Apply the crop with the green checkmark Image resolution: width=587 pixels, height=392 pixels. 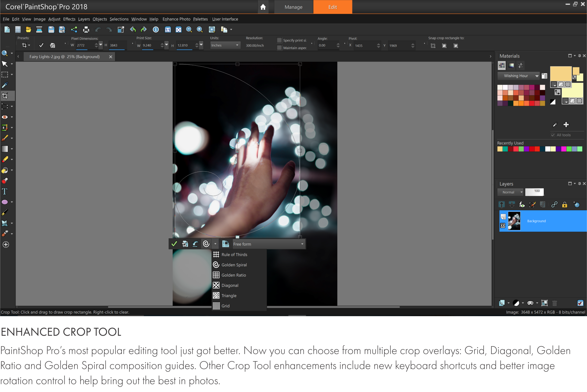174,244
